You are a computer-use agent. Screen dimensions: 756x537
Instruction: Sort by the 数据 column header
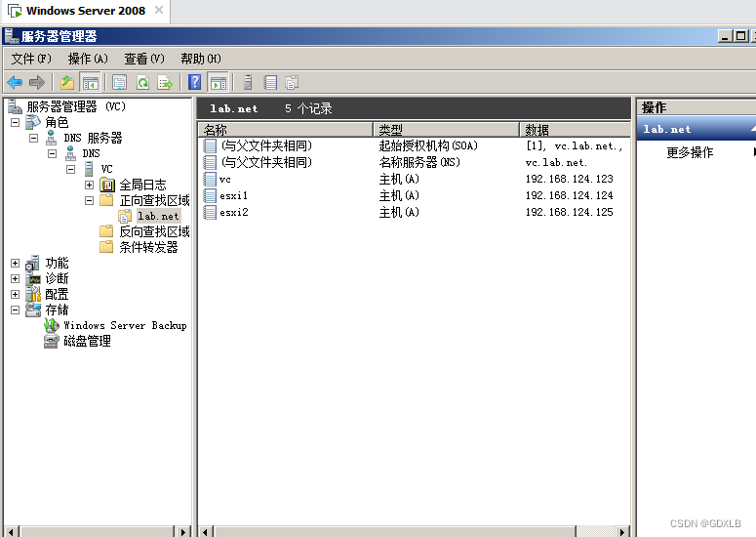(x=576, y=130)
